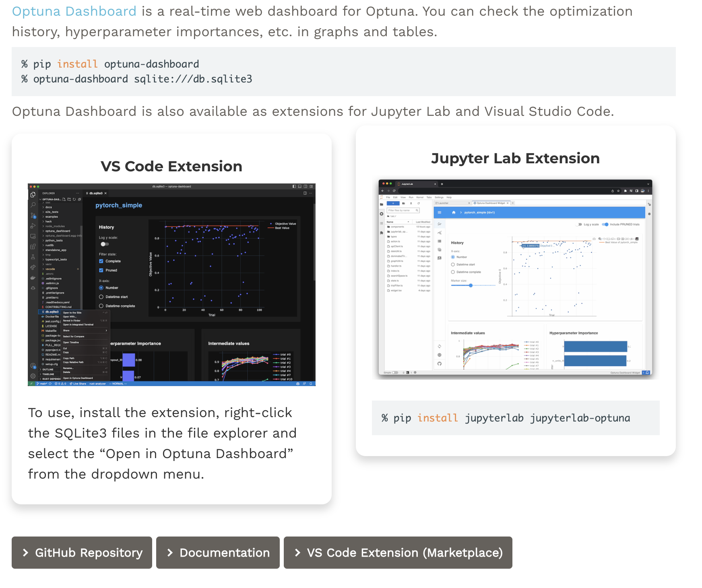
Task: Click bookmark star icon in JupyterLab browser bar
Action: click(x=618, y=191)
